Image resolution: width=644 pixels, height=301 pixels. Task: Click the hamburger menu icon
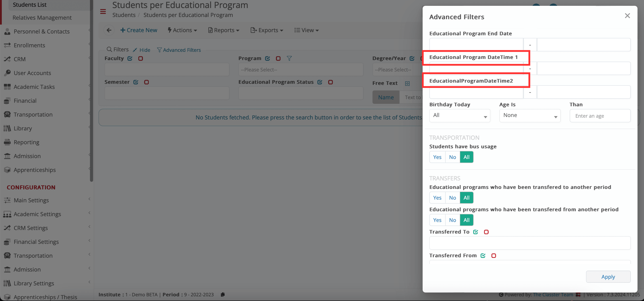103,11
